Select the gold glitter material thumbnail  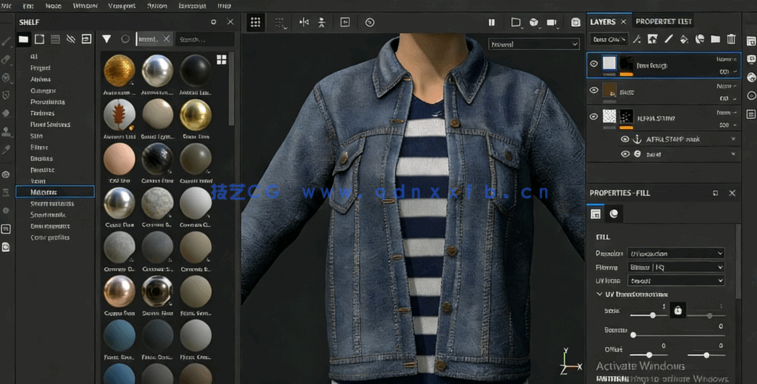[119, 71]
